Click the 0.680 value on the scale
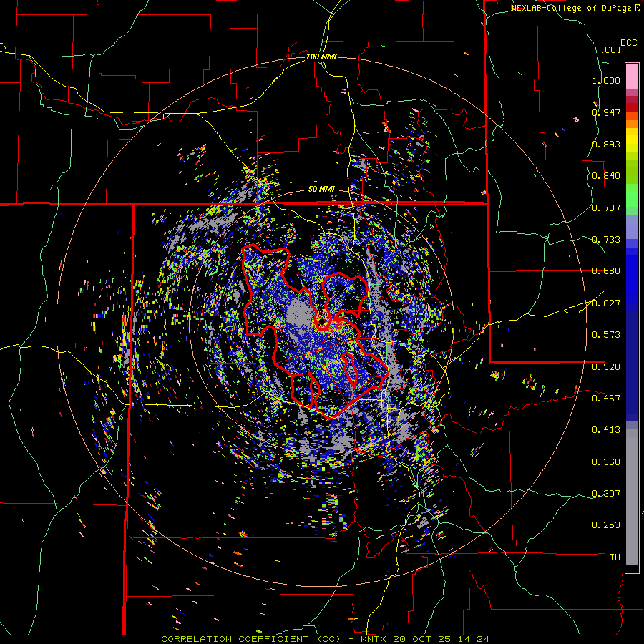The width and height of the screenshot is (644, 644). (x=606, y=271)
